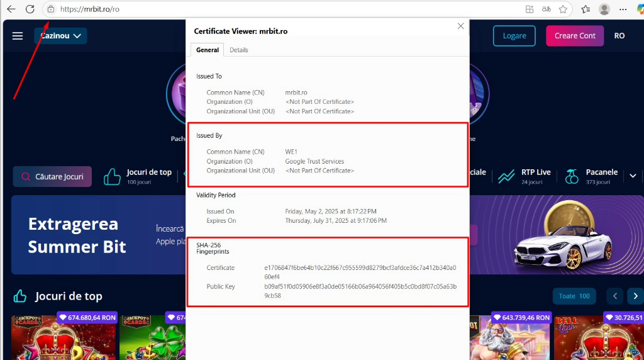Click the certificate SHA-256 fingerprint value
The height and width of the screenshot is (360, 644).
pos(360,272)
